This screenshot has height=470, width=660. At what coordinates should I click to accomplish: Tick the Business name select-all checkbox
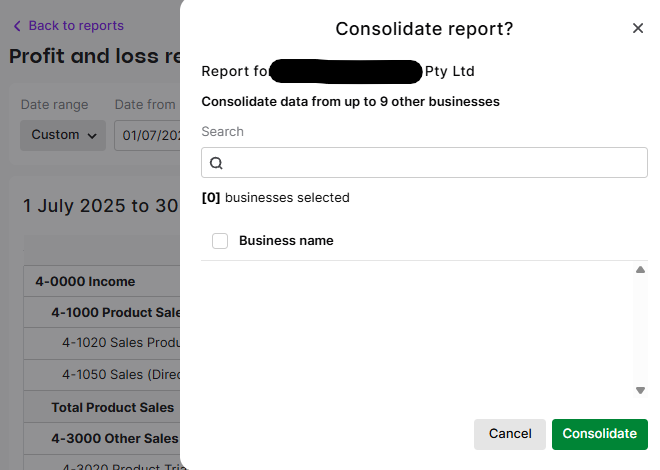pyautogui.click(x=220, y=241)
